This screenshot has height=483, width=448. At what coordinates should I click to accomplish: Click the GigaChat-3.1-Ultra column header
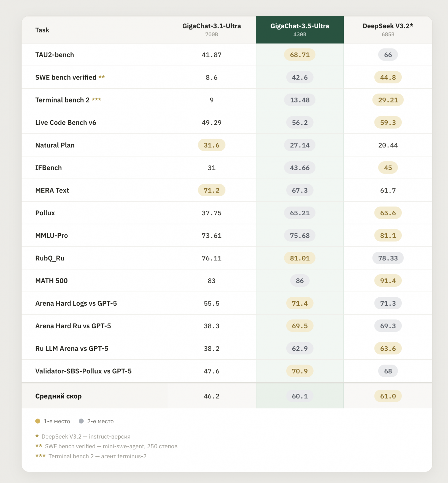tap(212, 30)
